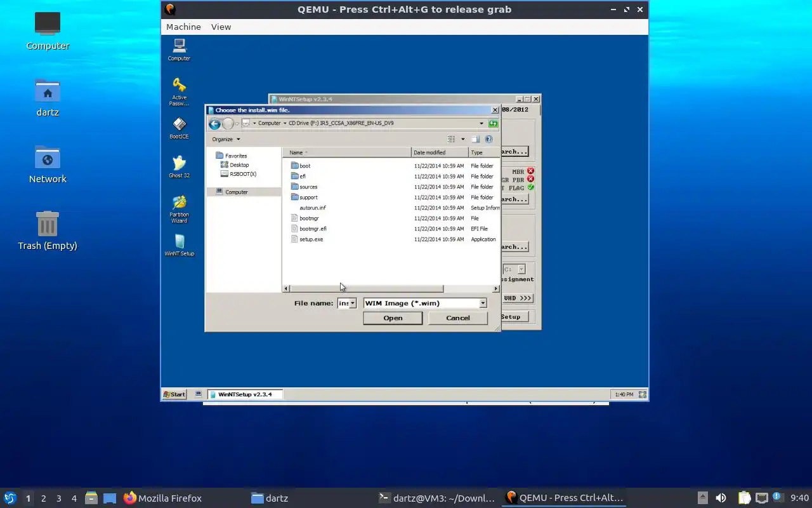Open recent pages arrow beside Forward
The image size is (812, 508).
coord(237,124)
